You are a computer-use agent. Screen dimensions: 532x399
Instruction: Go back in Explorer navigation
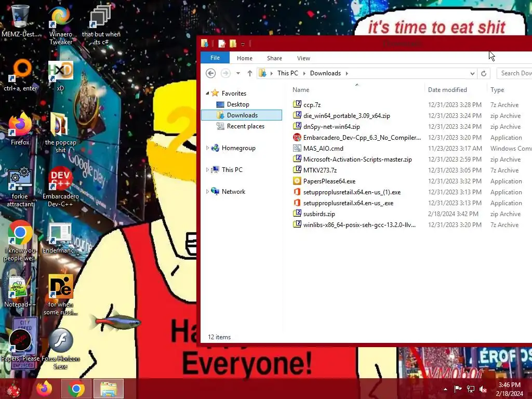point(211,73)
